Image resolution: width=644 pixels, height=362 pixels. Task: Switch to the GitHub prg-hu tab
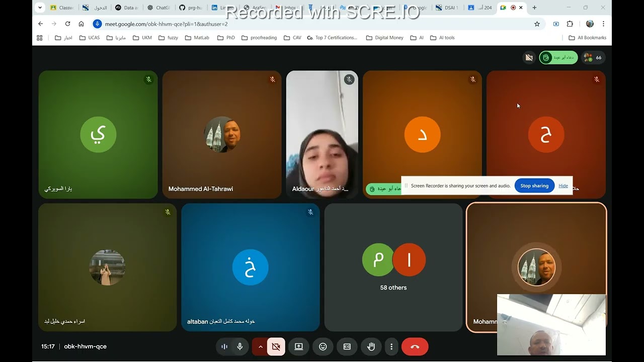pos(191,8)
